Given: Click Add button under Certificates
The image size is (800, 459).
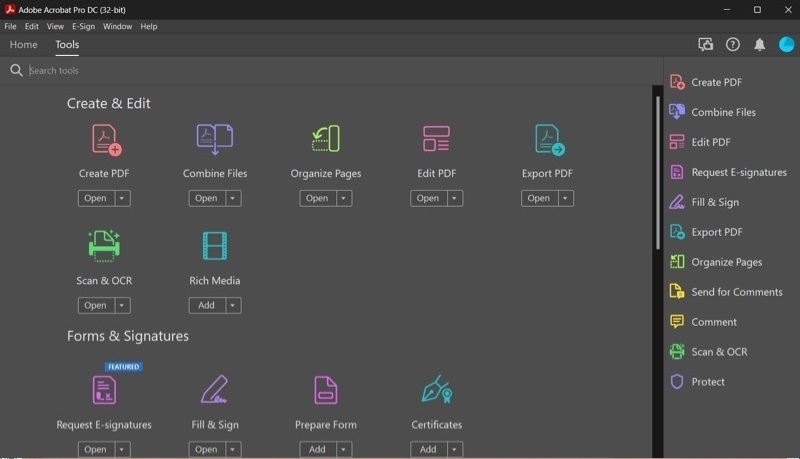Looking at the screenshot, I should (429, 449).
